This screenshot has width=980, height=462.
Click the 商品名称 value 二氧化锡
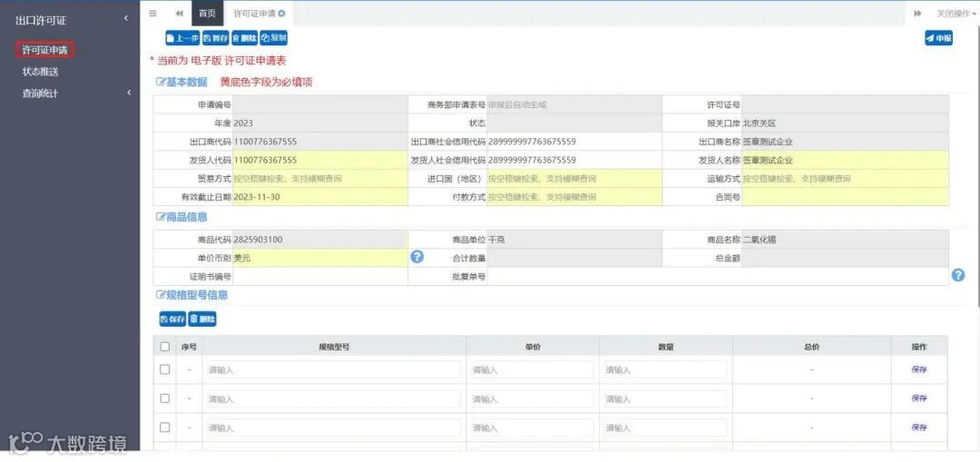click(x=759, y=240)
